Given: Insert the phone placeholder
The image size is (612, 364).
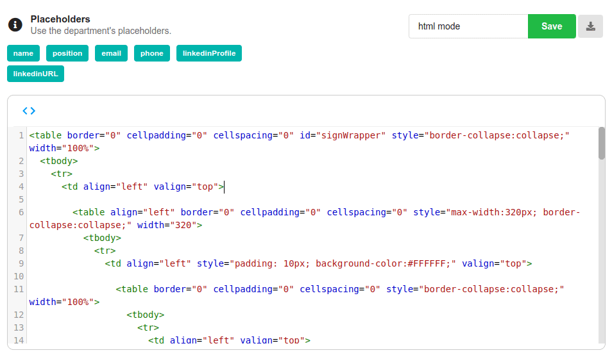Looking at the screenshot, I should 152,53.
